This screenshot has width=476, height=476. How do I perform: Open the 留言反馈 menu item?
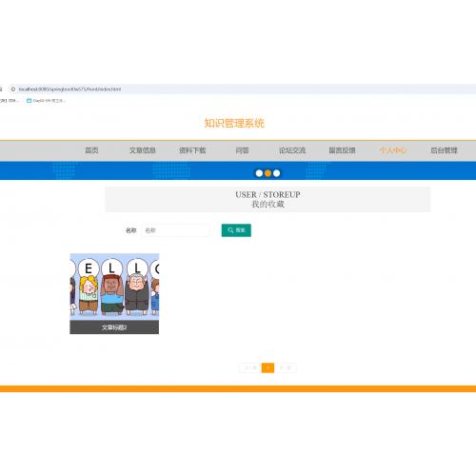(342, 150)
